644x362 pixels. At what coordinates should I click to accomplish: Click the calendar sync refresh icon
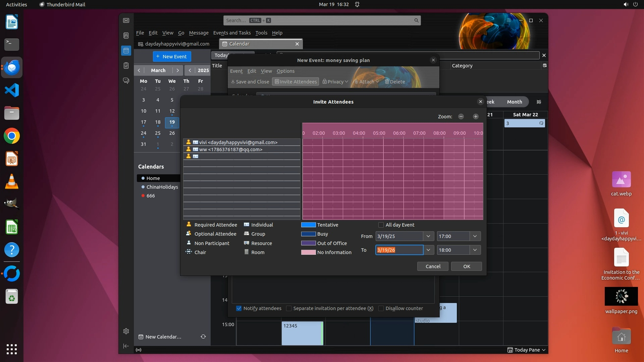tap(203, 337)
